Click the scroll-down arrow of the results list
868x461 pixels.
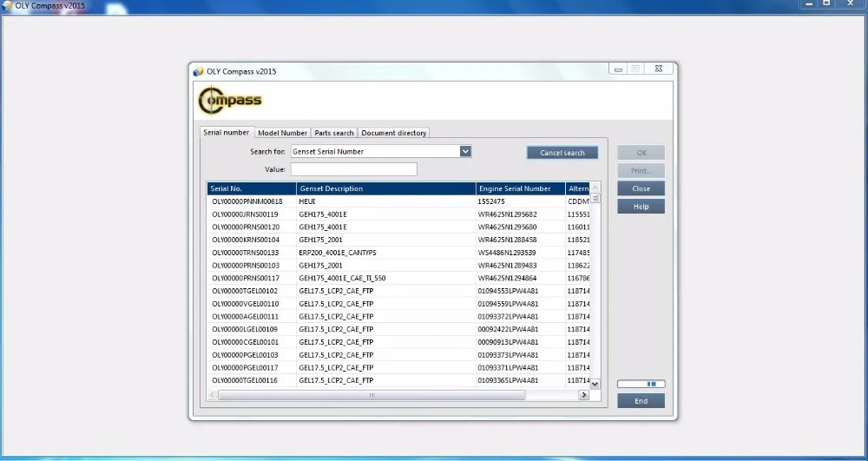[595, 382]
